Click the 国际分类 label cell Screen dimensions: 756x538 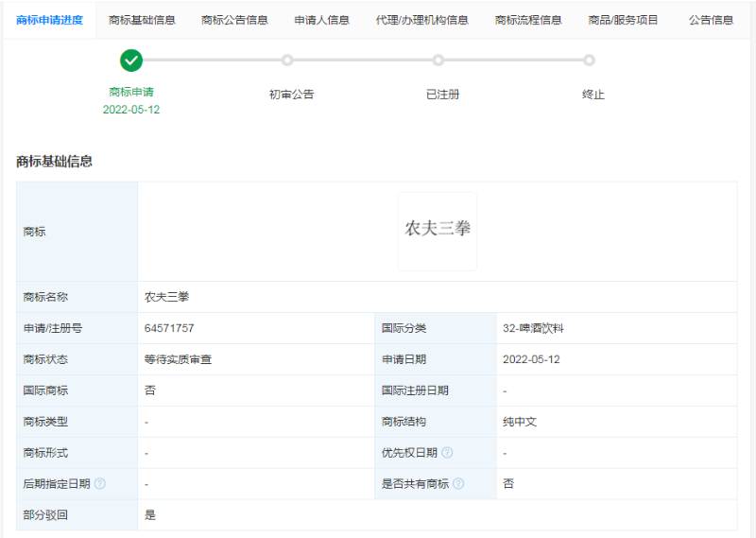point(436,328)
